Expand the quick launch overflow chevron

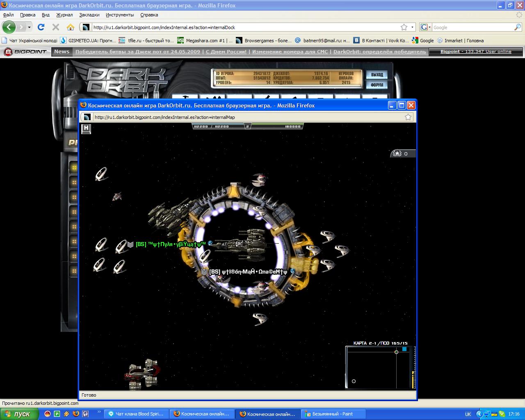[x=99, y=412]
